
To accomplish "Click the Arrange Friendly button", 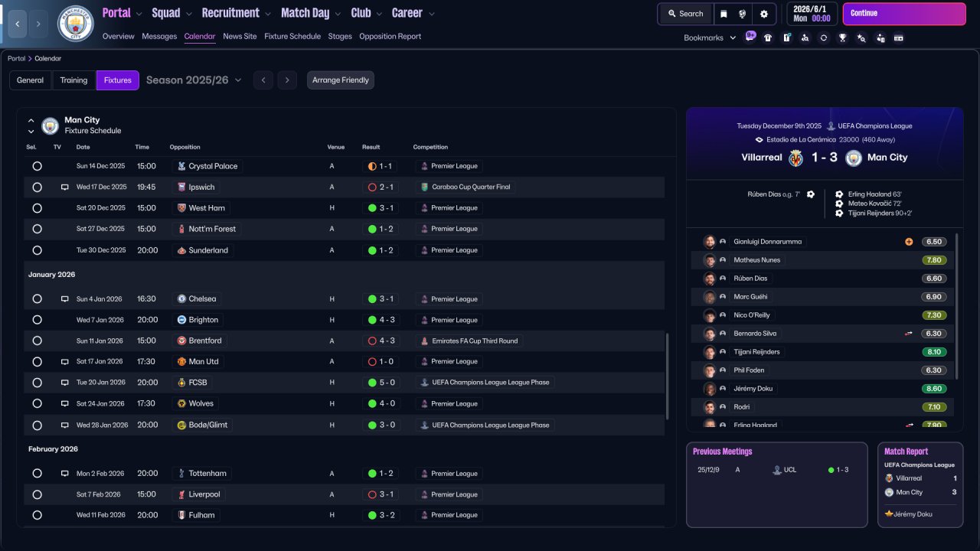I will tap(341, 80).
